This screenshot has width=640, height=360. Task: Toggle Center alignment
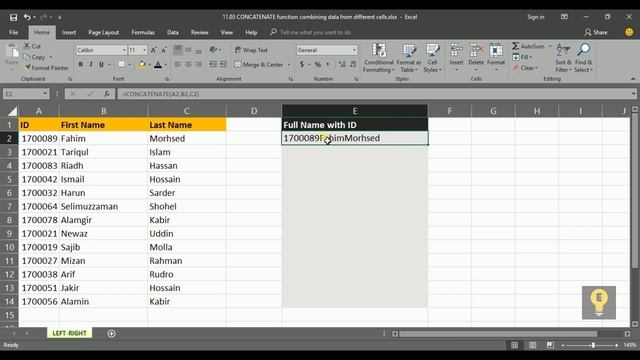point(188,64)
